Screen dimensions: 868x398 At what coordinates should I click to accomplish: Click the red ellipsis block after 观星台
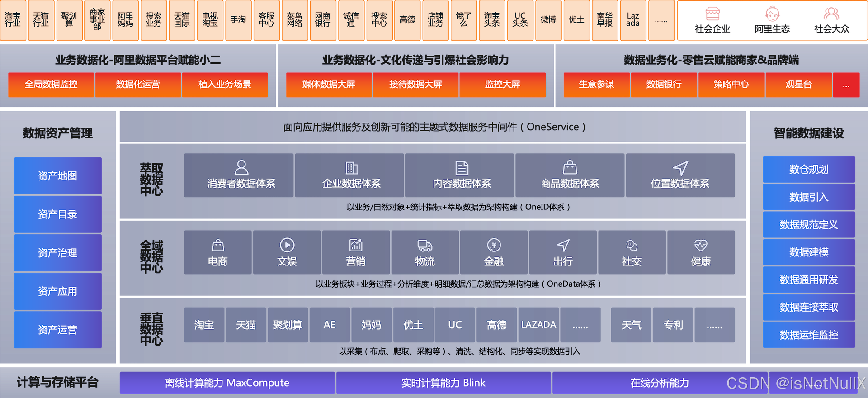coord(846,85)
